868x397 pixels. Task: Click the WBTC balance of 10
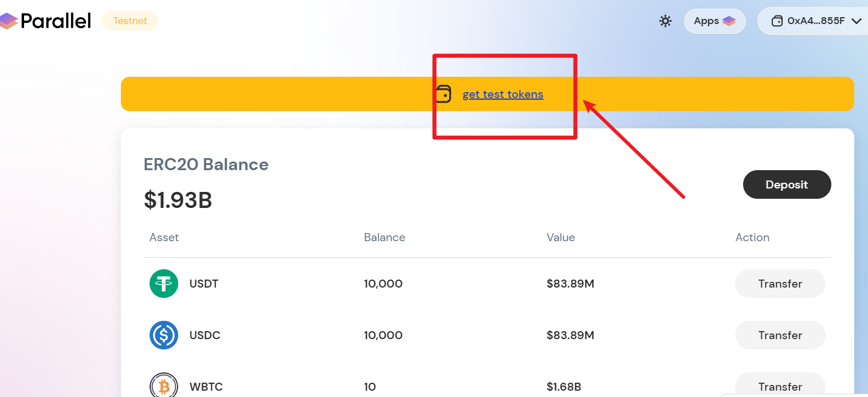(370, 387)
